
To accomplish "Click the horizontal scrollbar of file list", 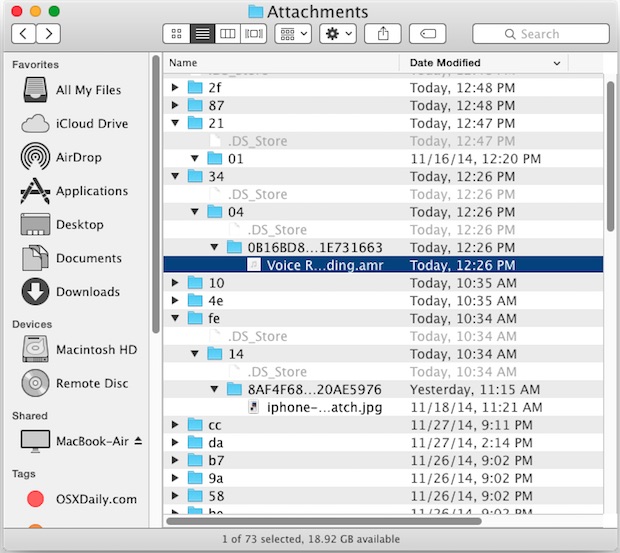I will [x=324, y=521].
